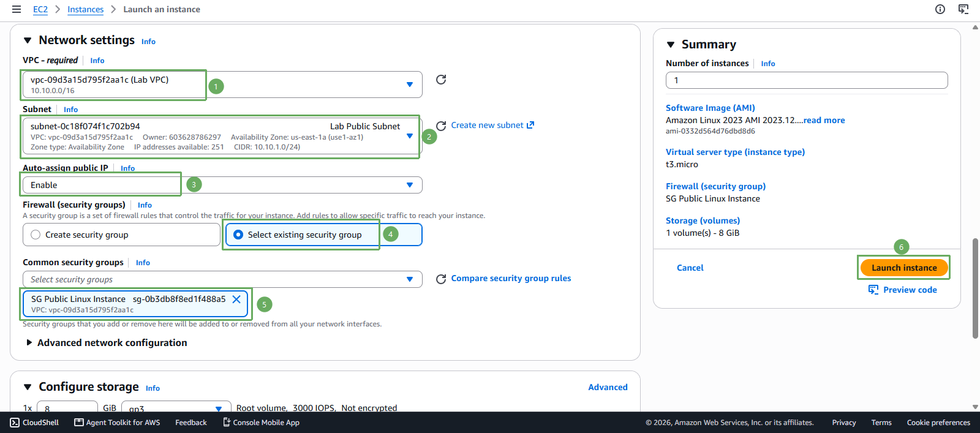Viewport: 980px width, 433px height.
Task: Open Compare security group rules
Action: point(511,278)
